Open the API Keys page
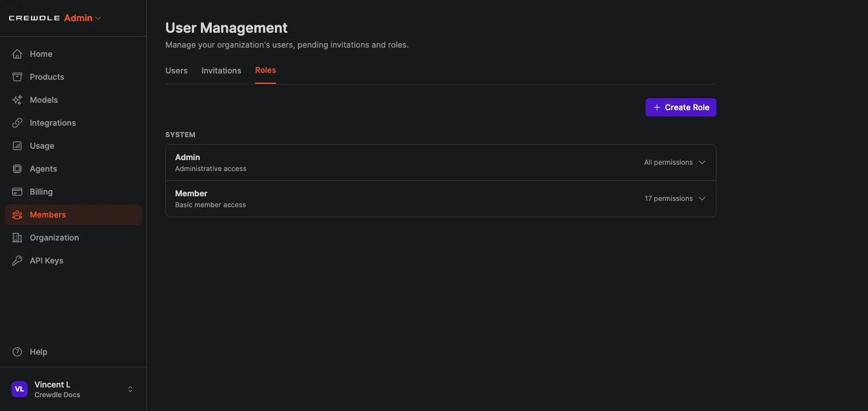Screen dimensions: 868x411 tap(73, 261)
